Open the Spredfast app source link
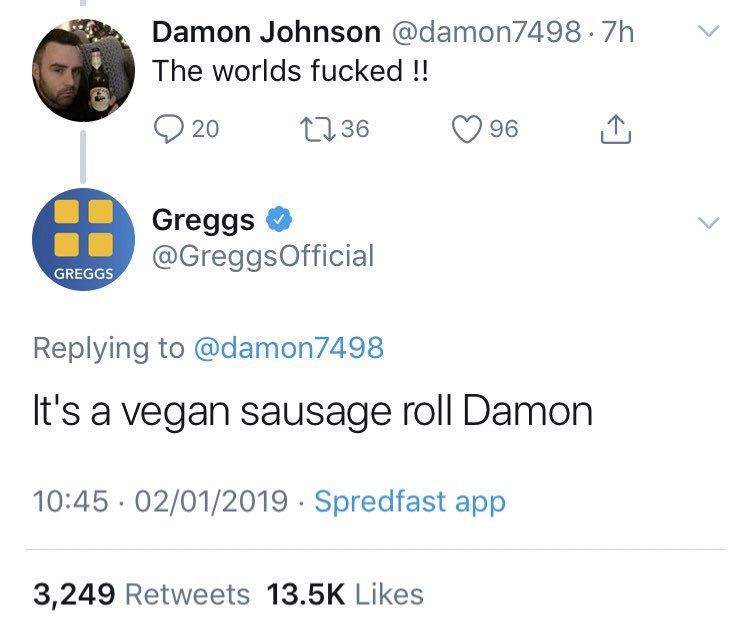 (x=410, y=502)
